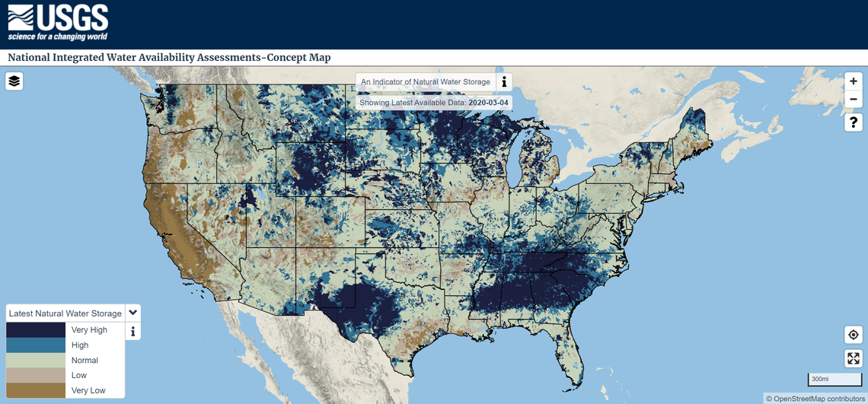
Task: Open the help question mark
Action: (x=854, y=122)
